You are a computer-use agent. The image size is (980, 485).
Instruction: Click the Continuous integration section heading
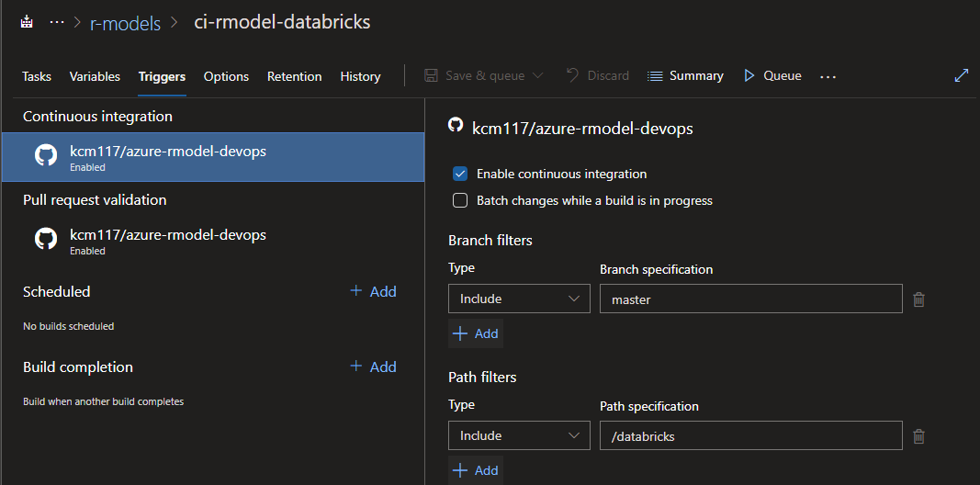point(97,117)
